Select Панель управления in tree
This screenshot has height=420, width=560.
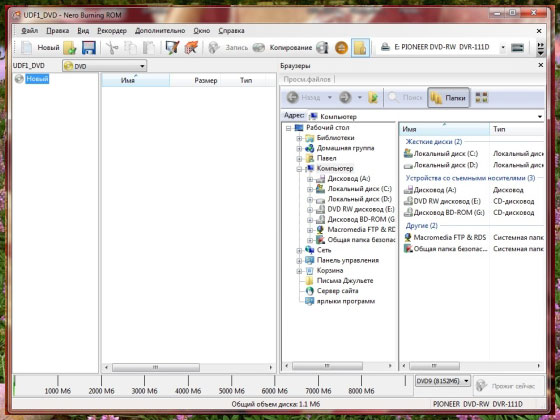click(348, 260)
